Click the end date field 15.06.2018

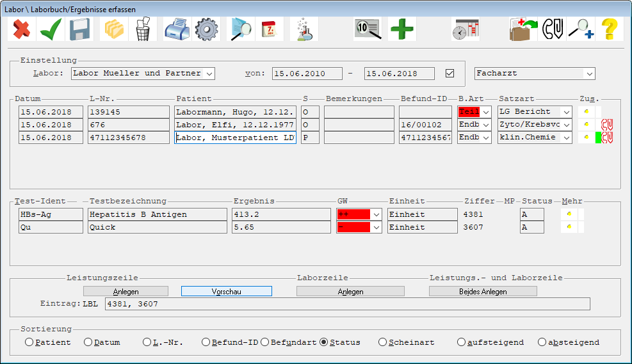click(400, 74)
